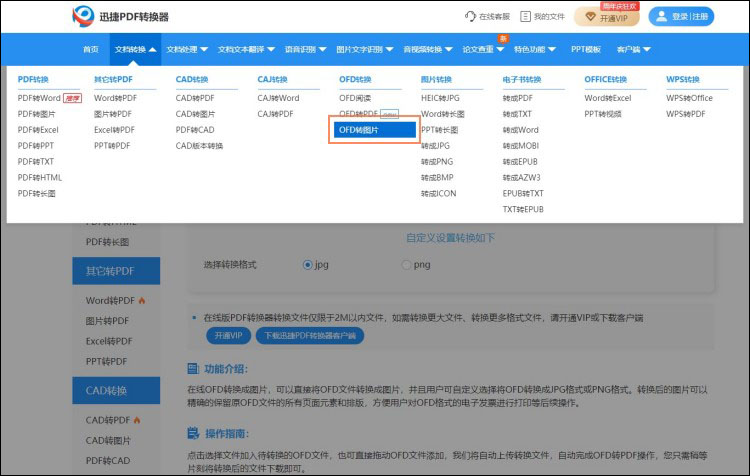
Task: Open Excel转PDF in the left sidebar
Action: (x=109, y=341)
